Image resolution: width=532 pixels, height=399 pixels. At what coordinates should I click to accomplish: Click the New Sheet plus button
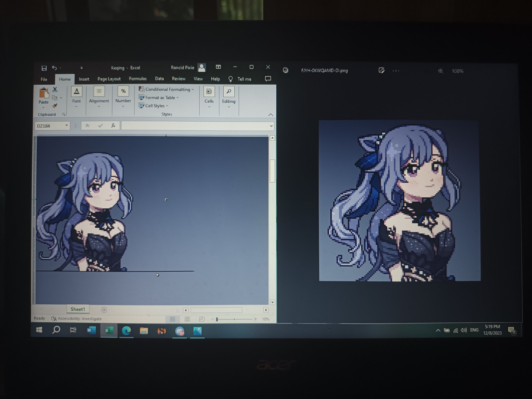point(104,309)
